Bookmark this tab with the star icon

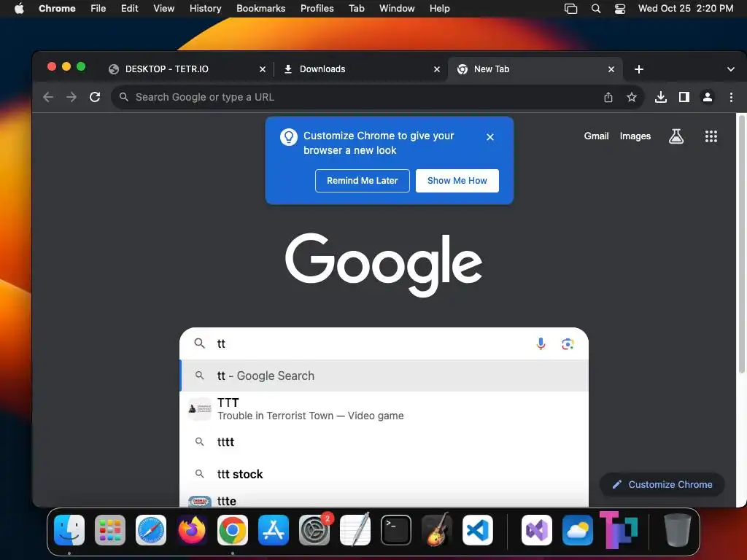pyautogui.click(x=632, y=97)
